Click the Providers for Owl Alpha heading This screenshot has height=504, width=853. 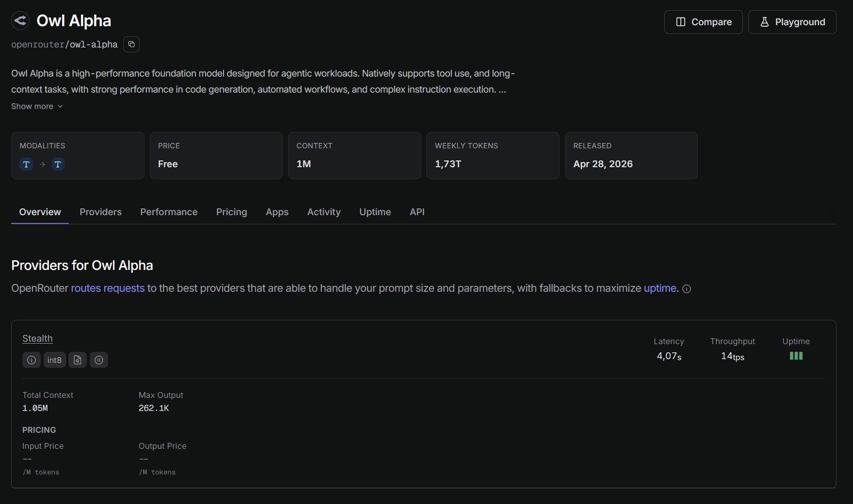[82, 266]
